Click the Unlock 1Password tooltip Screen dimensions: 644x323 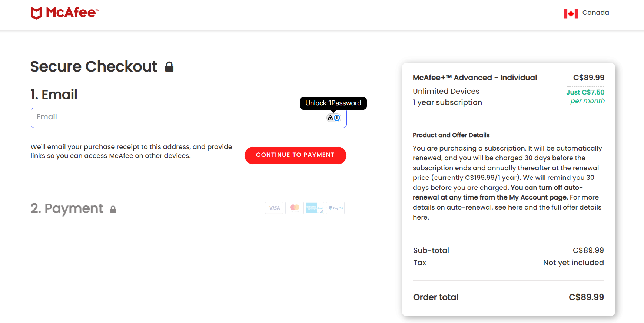(333, 103)
